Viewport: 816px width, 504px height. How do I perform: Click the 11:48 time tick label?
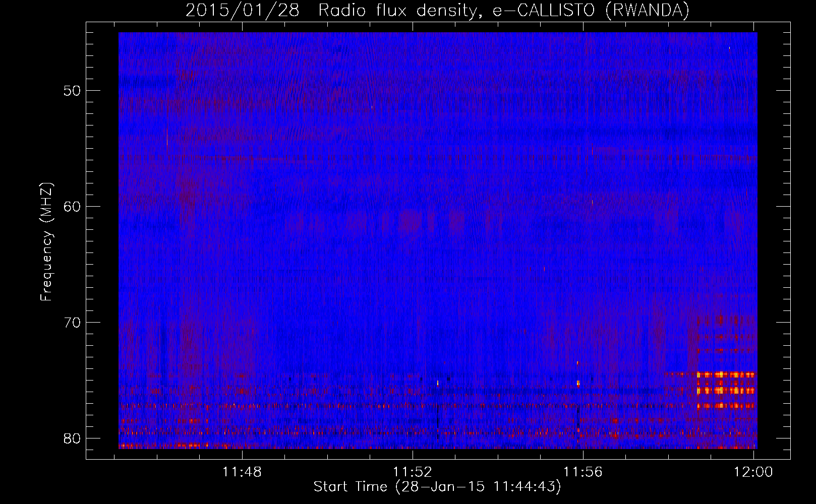243,472
